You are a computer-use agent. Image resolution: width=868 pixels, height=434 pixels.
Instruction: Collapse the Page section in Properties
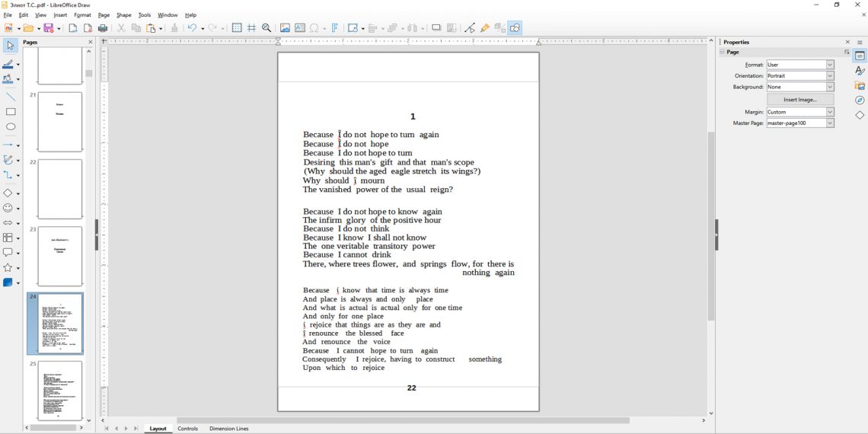[x=722, y=53]
